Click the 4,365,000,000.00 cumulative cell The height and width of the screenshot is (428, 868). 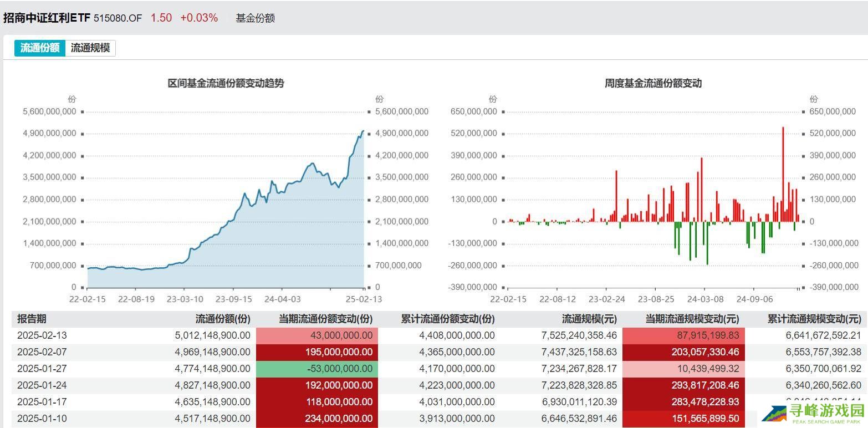click(457, 352)
